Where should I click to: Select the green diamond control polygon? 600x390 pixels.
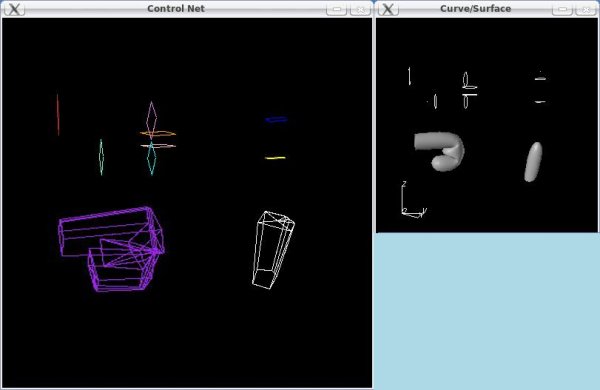(x=101, y=157)
